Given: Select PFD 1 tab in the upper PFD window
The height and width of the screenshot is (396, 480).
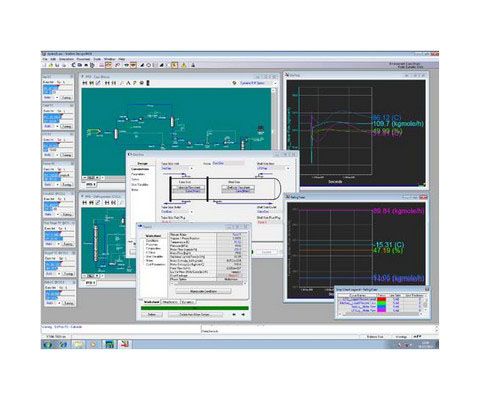Looking at the screenshot, I should tap(90, 184).
